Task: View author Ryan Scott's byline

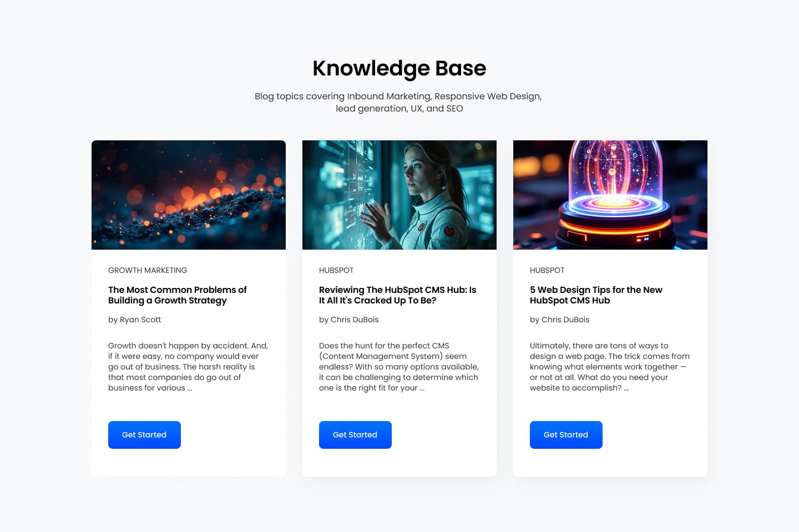Action: pyautogui.click(x=135, y=320)
